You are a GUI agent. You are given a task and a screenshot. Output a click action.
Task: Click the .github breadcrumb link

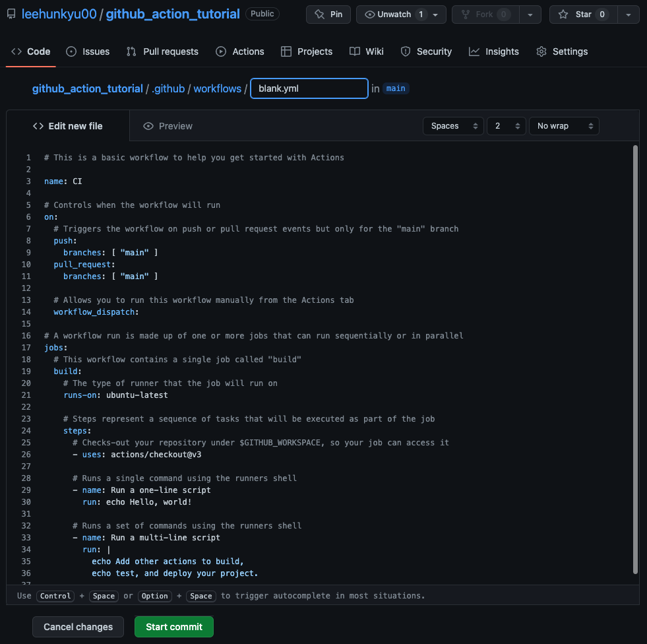(168, 89)
